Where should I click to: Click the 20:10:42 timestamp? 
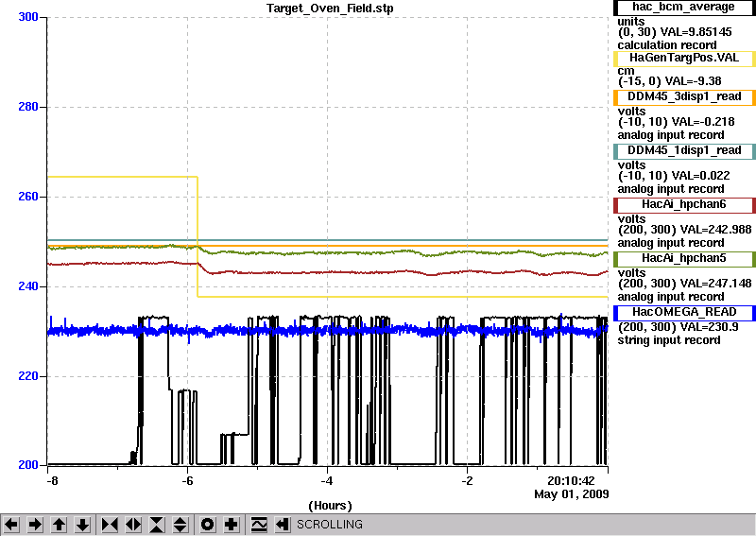point(571,481)
